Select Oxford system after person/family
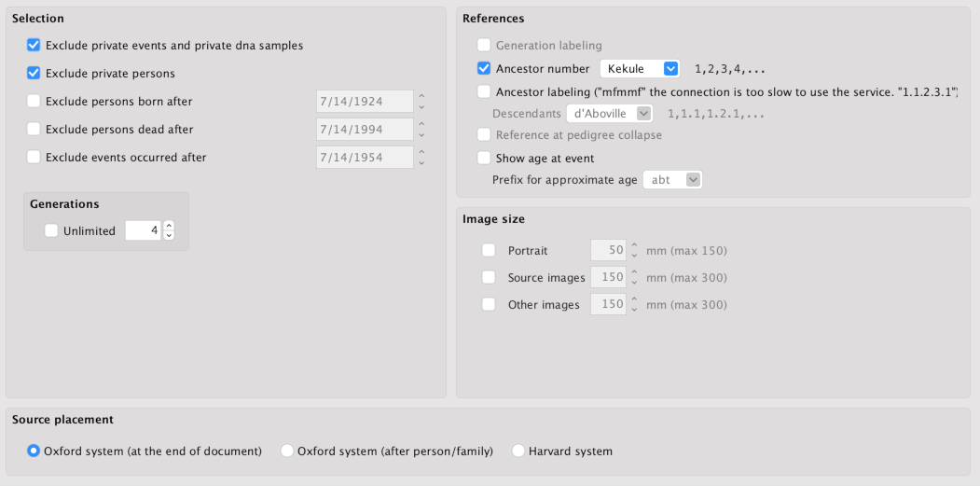This screenshot has width=980, height=486. click(288, 451)
